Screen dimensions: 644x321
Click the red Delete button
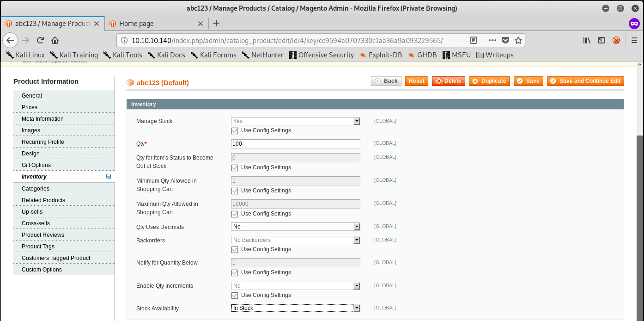[x=449, y=81]
